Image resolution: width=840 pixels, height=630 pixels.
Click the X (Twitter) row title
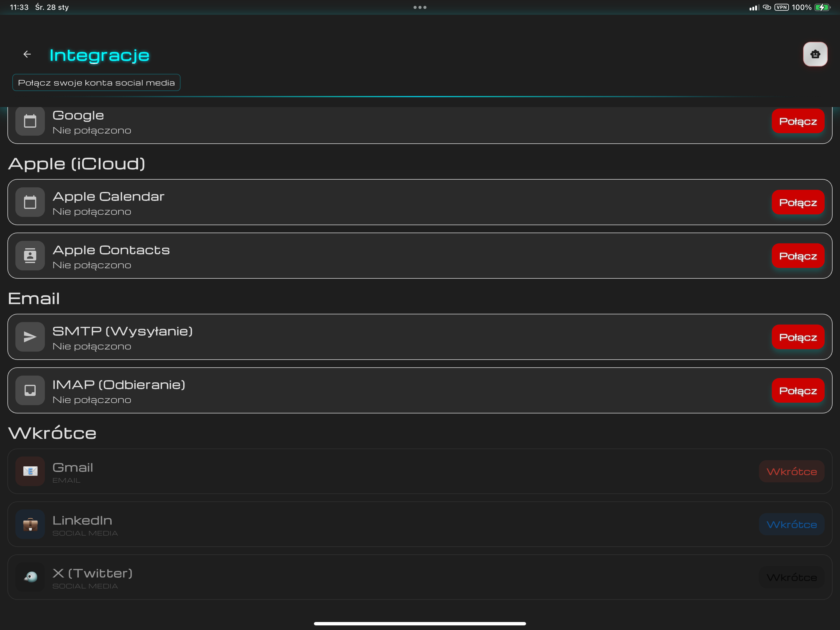[92, 573]
